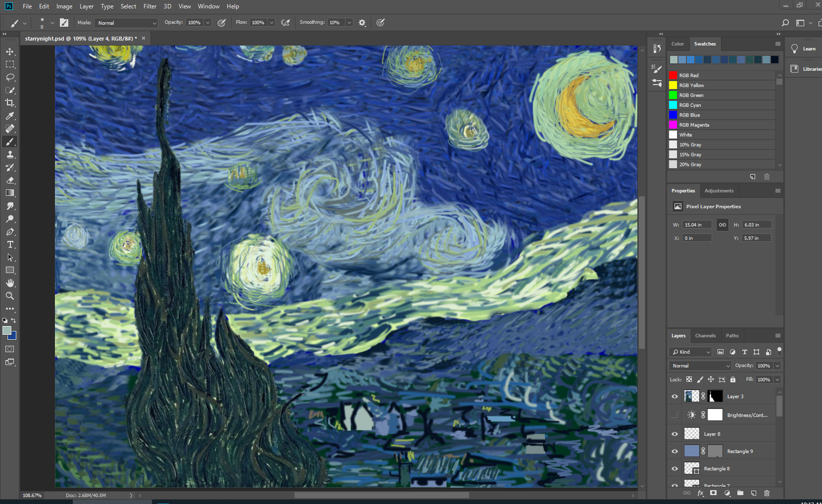
Task: Open the Learn panel
Action: [804, 48]
